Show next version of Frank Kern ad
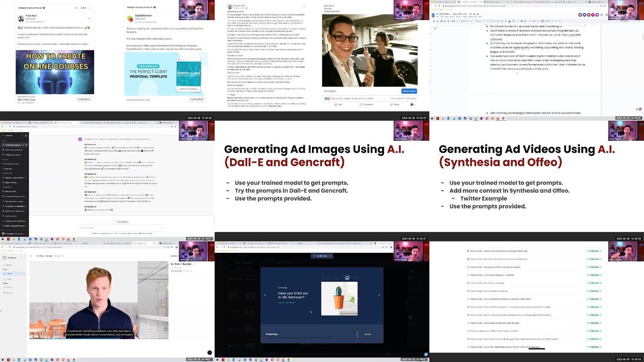Viewport: 644px width, 362px height. pyautogui.click(x=90, y=8)
